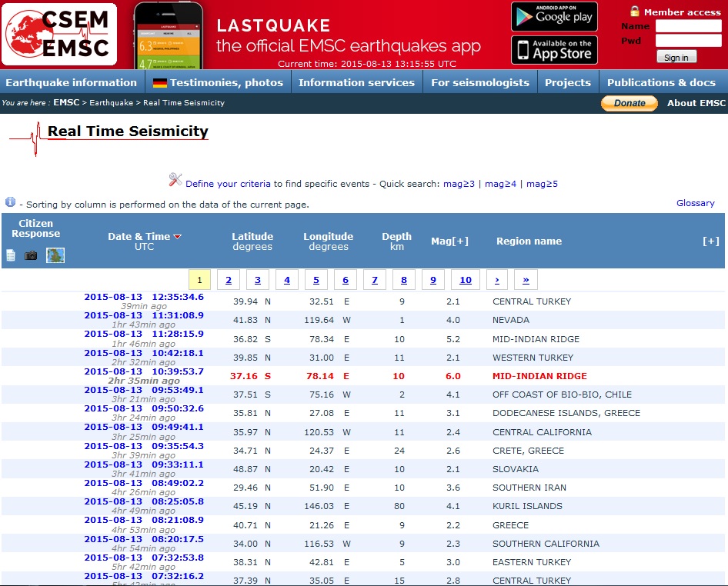Click the camera photos icon in header

[31, 255]
